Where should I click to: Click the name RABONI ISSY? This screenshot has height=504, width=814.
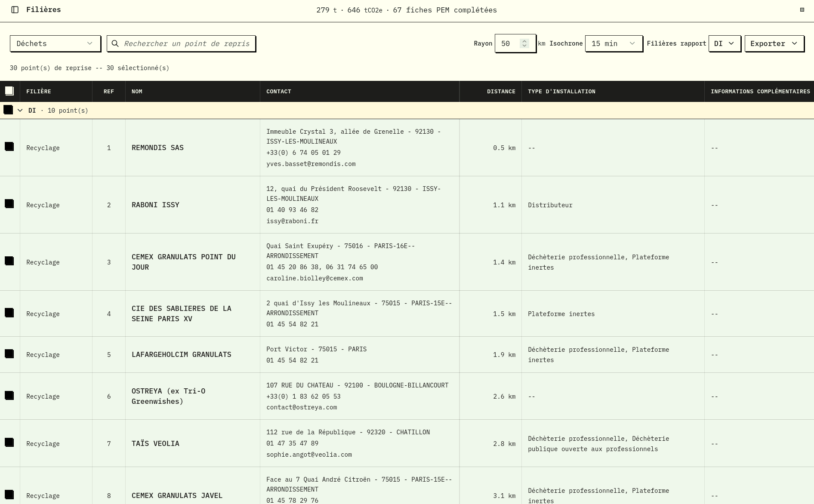coord(155,205)
